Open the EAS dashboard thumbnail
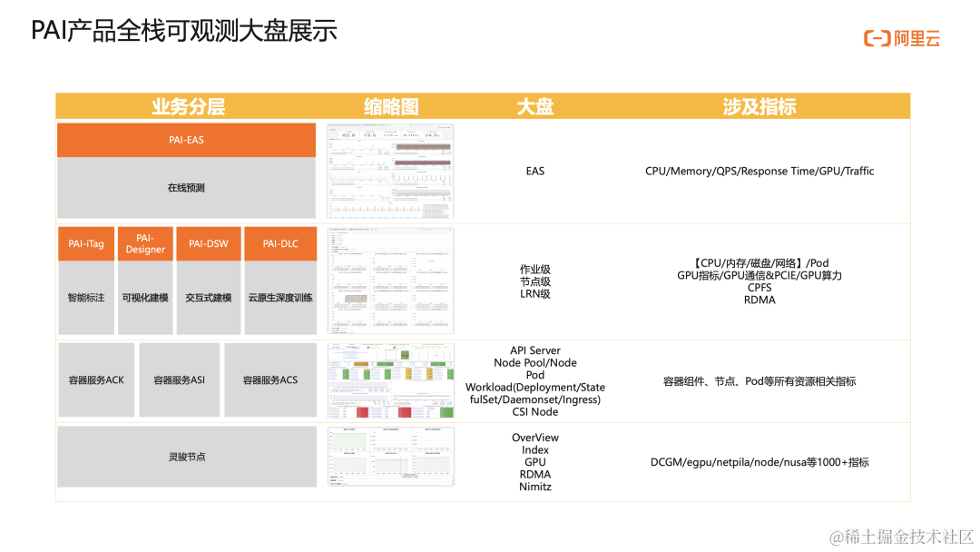 pos(390,171)
